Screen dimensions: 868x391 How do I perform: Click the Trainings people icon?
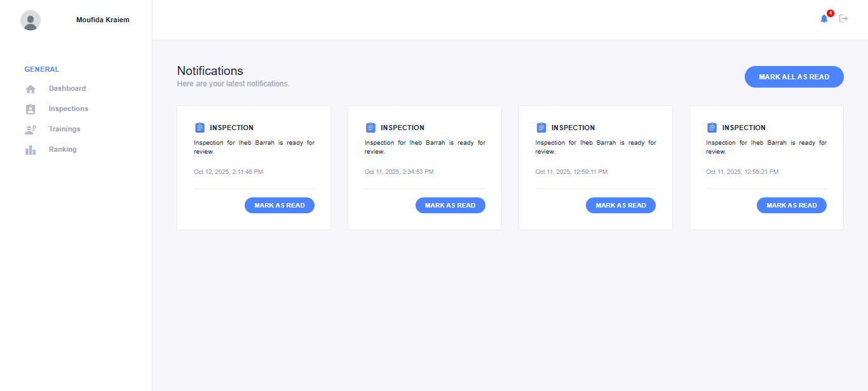31,129
